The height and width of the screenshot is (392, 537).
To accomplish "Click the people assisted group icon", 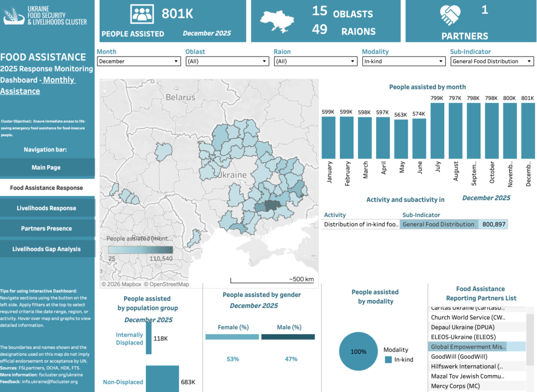I will (x=142, y=14).
